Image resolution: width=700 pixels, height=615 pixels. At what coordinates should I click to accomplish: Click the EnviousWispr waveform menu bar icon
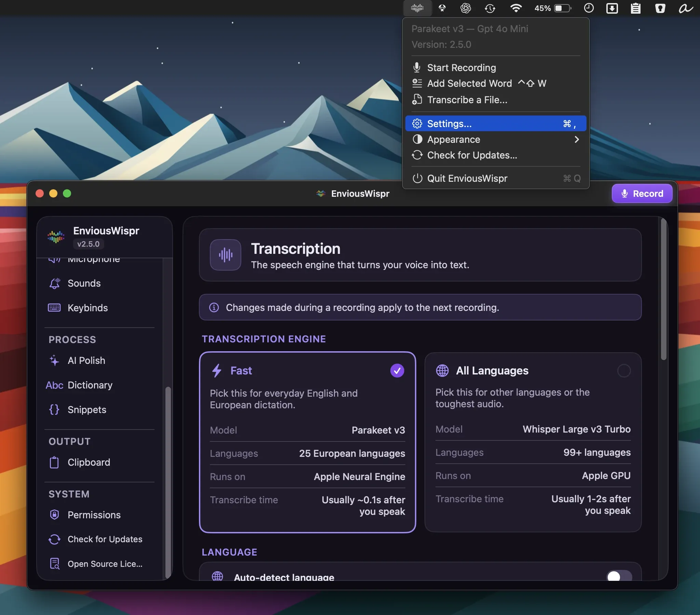point(417,8)
